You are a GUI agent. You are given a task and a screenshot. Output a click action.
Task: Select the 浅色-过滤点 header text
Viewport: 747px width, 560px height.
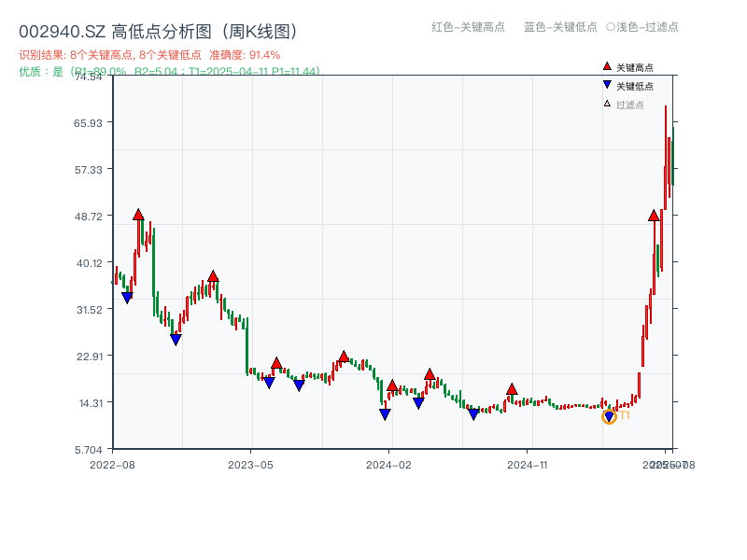point(647,27)
